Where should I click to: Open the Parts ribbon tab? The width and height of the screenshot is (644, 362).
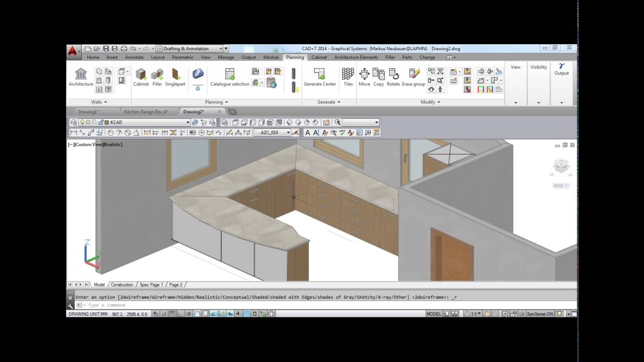point(407,57)
